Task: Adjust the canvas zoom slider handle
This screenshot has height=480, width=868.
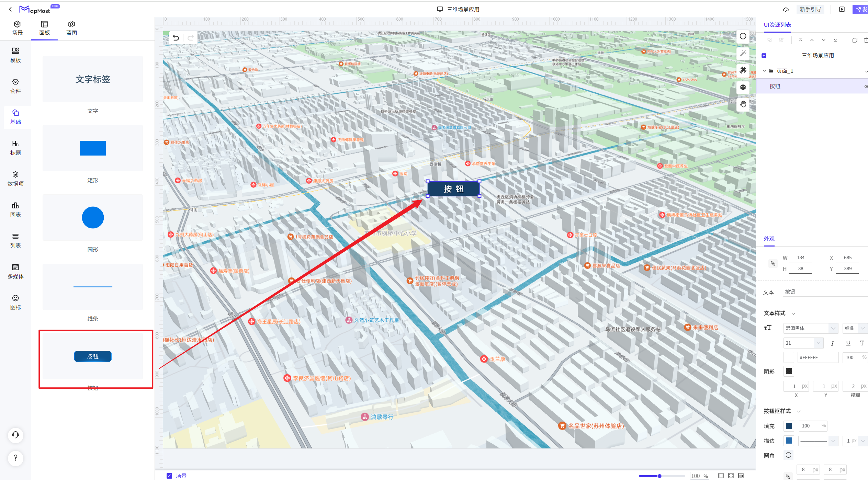Action: [x=660, y=476]
